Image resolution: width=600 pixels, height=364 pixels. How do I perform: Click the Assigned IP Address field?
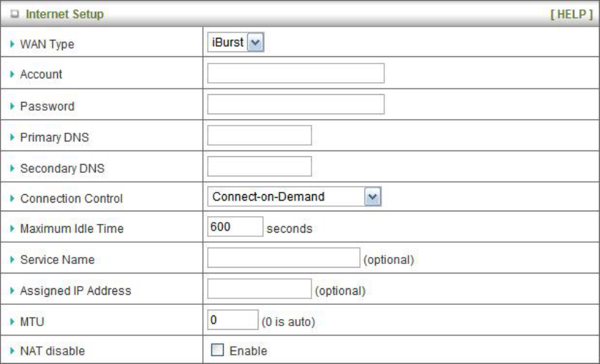[259, 289]
